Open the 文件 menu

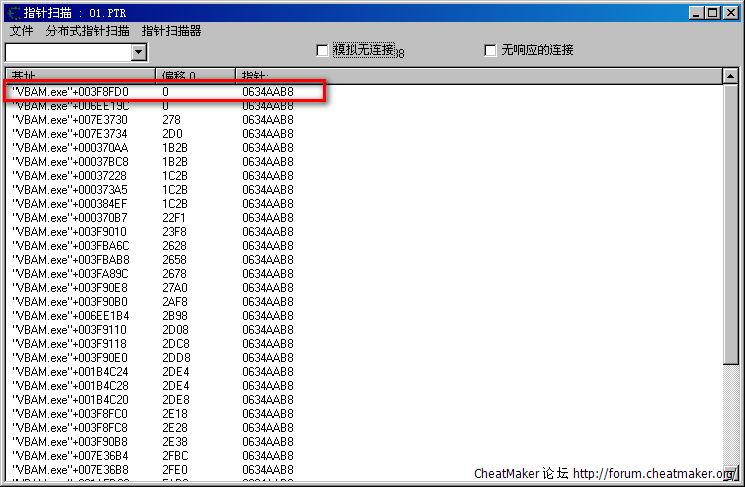tap(21, 31)
